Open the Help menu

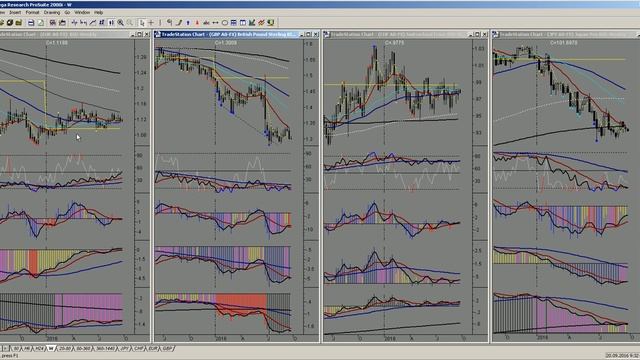(x=98, y=12)
